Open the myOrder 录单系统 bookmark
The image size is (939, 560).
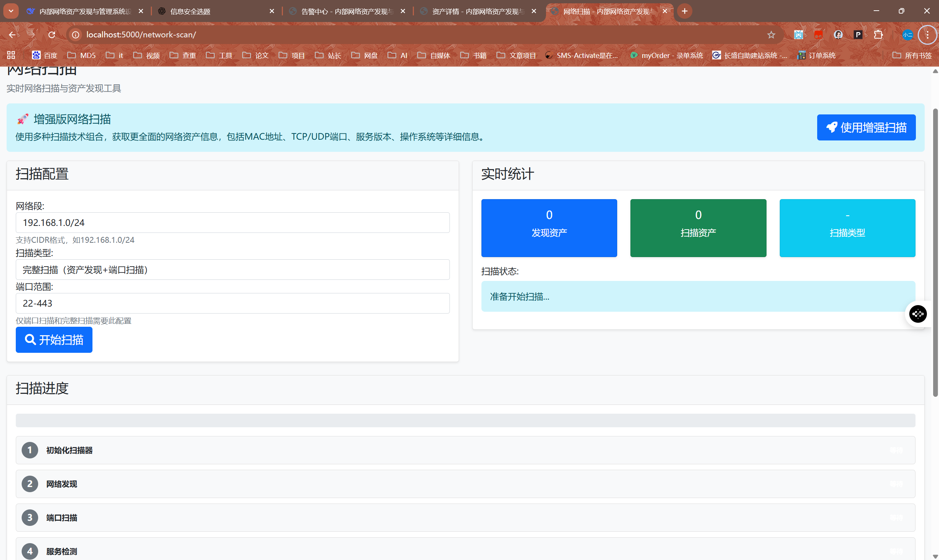tap(666, 55)
